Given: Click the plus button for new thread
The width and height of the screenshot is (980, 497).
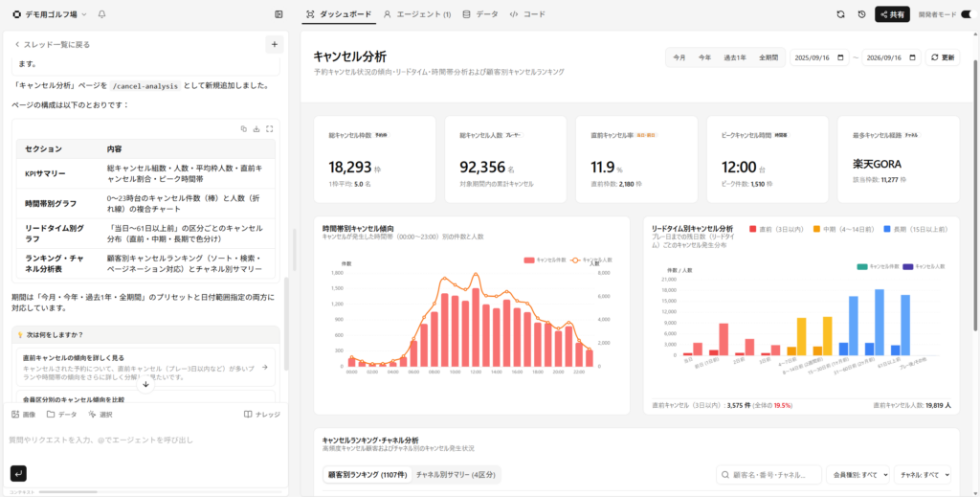Looking at the screenshot, I should point(275,44).
